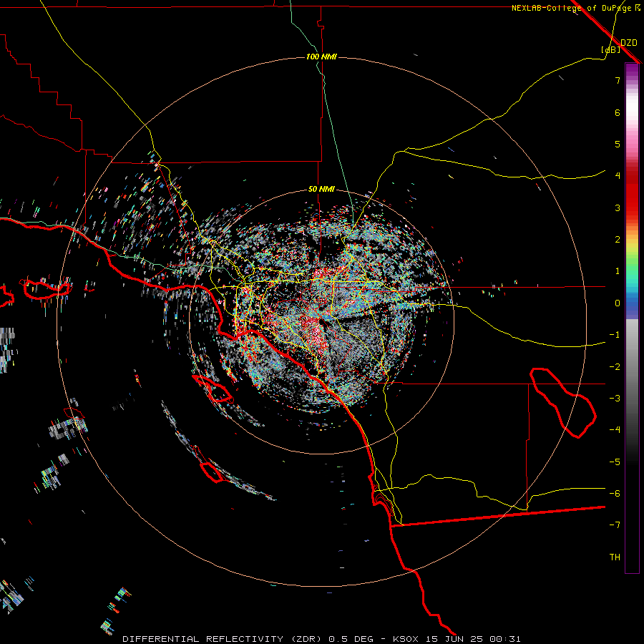Click the scale value "6"
This screenshot has width=644, height=644.
coord(618,112)
